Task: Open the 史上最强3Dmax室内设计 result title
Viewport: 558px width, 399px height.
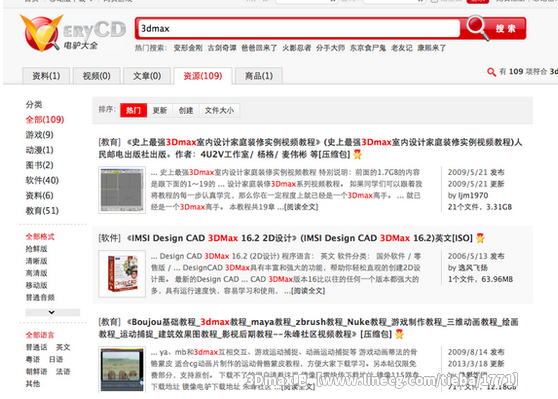Action: pyautogui.click(x=310, y=148)
